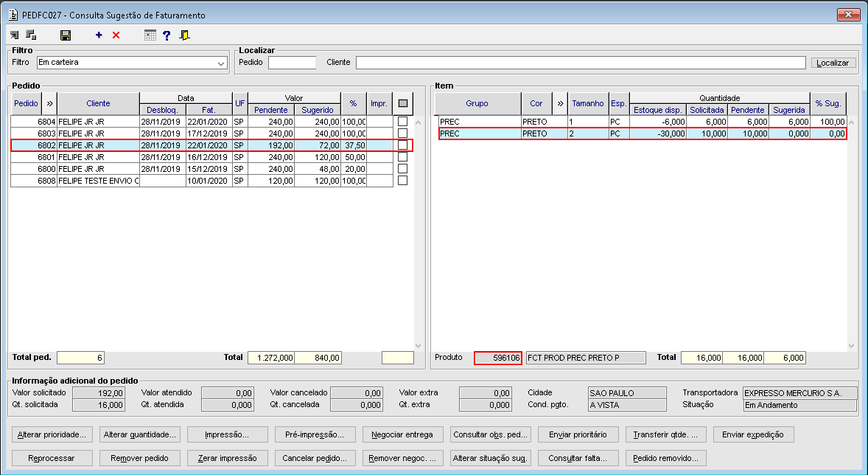Click the window document icon in title bar
Image resolution: width=868 pixels, height=475 pixels.
(13, 15)
